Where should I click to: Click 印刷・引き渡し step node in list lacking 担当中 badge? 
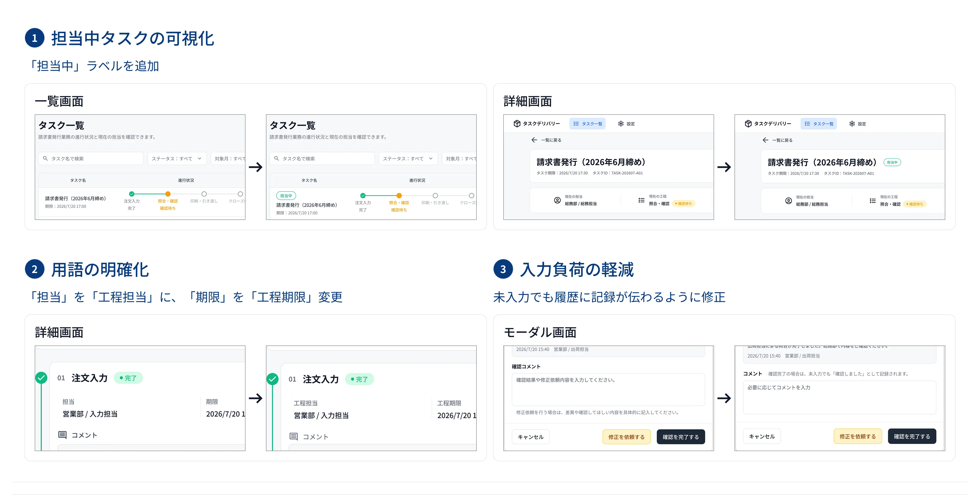pos(204,194)
